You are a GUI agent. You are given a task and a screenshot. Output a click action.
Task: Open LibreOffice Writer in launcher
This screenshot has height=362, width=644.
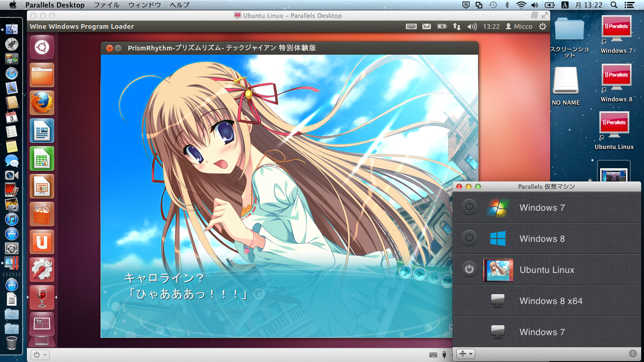click(x=42, y=131)
